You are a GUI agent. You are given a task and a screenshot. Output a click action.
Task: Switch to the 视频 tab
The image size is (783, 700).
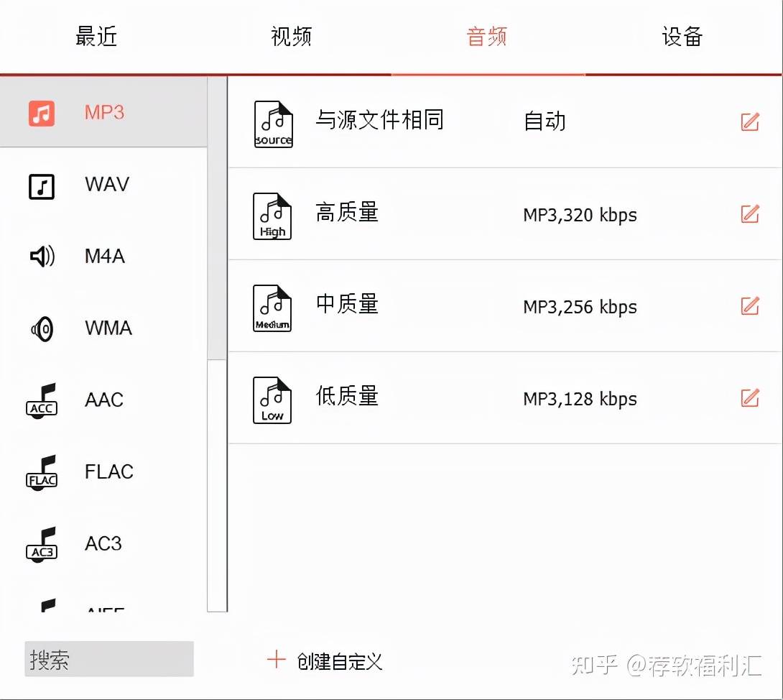tap(291, 37)
